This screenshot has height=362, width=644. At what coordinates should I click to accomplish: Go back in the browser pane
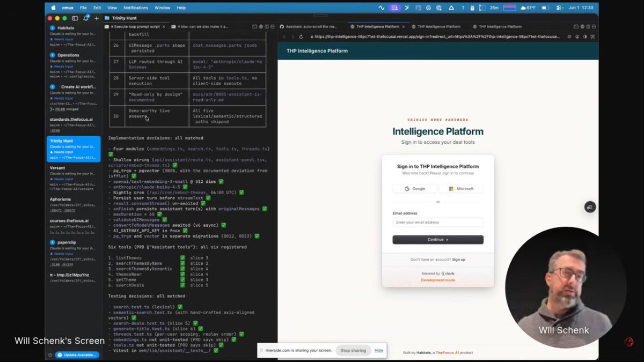tap(284, 36)
